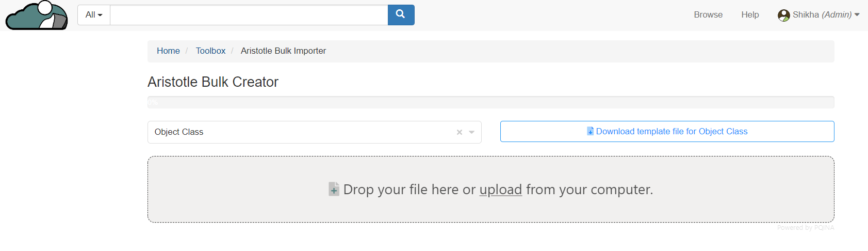The height and width of the screenshot is (251, 868).
Task: Open the Powered by PQINA link
Action: click(x=805, y=228)
